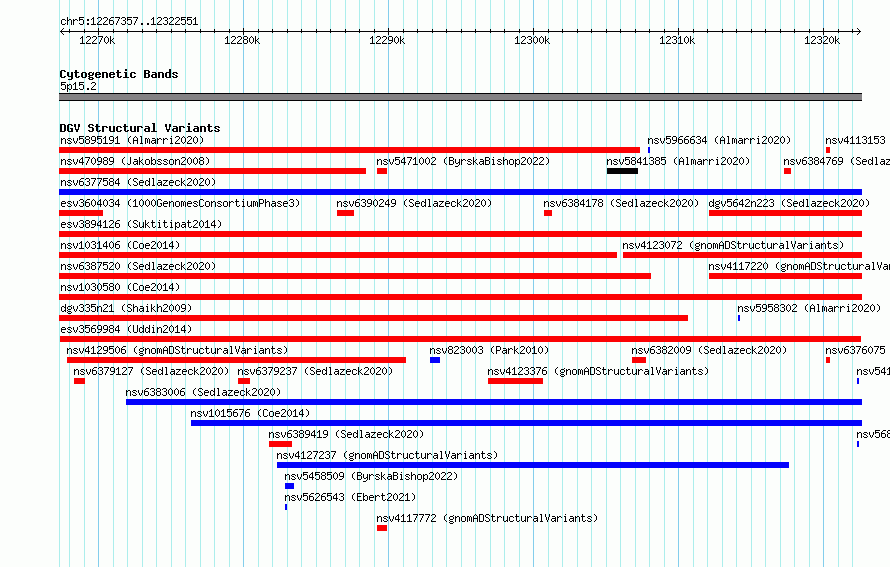Click the blue bar under nsv823003
Screen dimensions: 890x567
[x=435, y=360]
